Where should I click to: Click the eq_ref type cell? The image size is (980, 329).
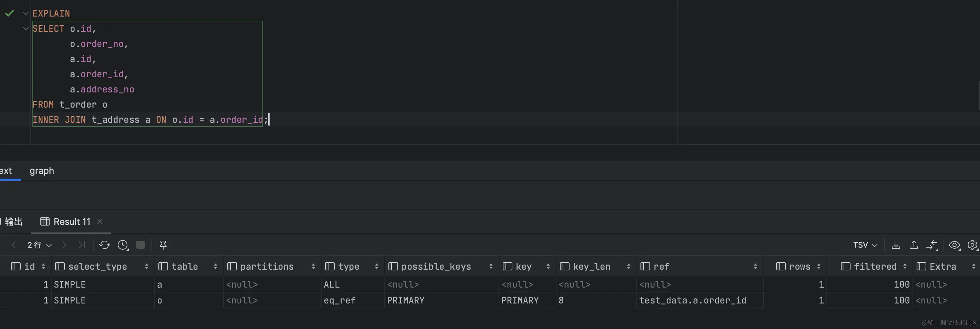[x=353, y=300]
